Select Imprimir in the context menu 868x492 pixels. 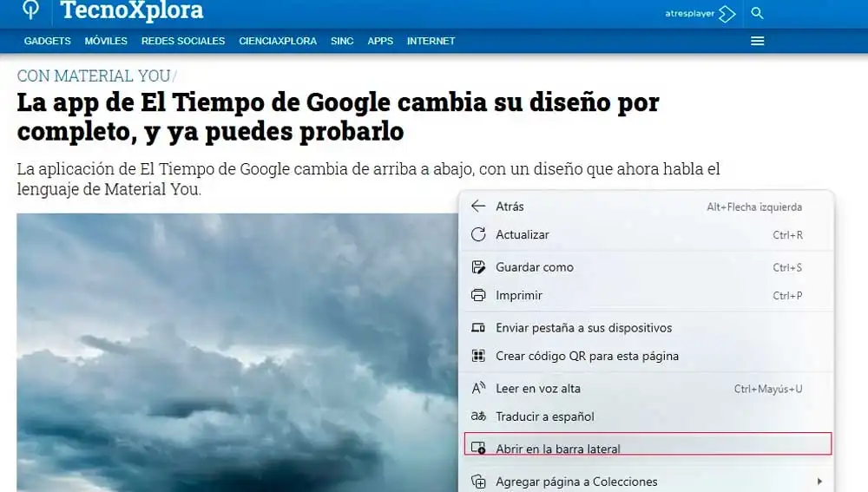pyautogui.click(x=646, y=296)
